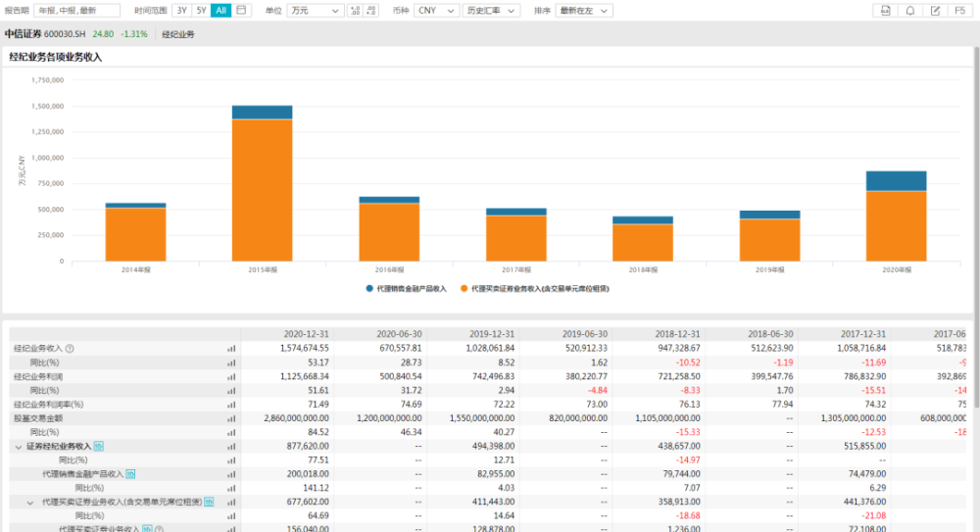Select the 经纪业务 tab
Viewport: 980px width, 532px height.
click(x=178, y=34)
